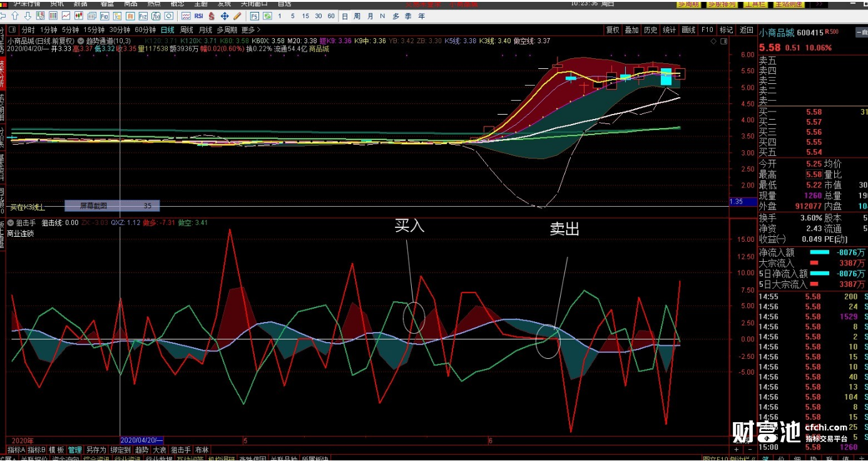Toggle 15-minute period button in toolbar
The height and width of the screenshot is (461, 868).
click(305, 16)
